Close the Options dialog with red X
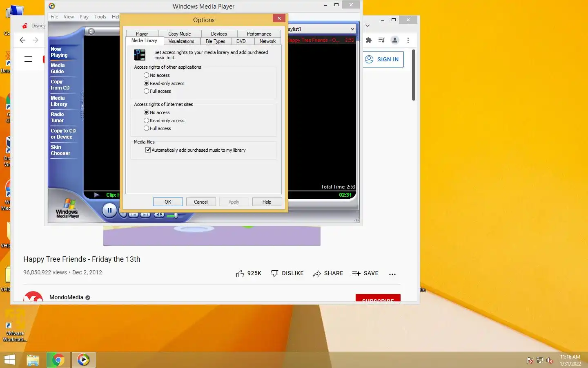 coord(279,18)
